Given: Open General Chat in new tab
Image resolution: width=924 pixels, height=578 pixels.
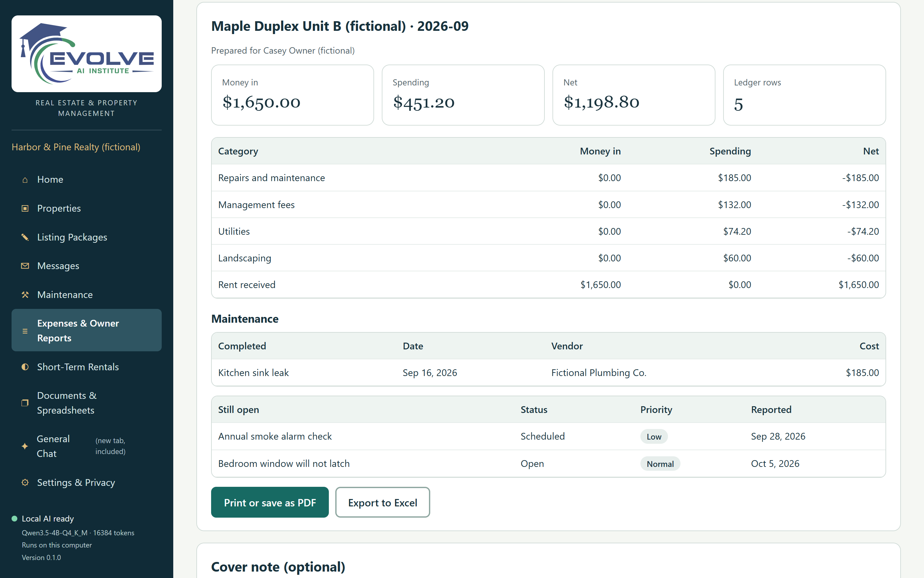Looking at the screenshot, I should [87, 446].
